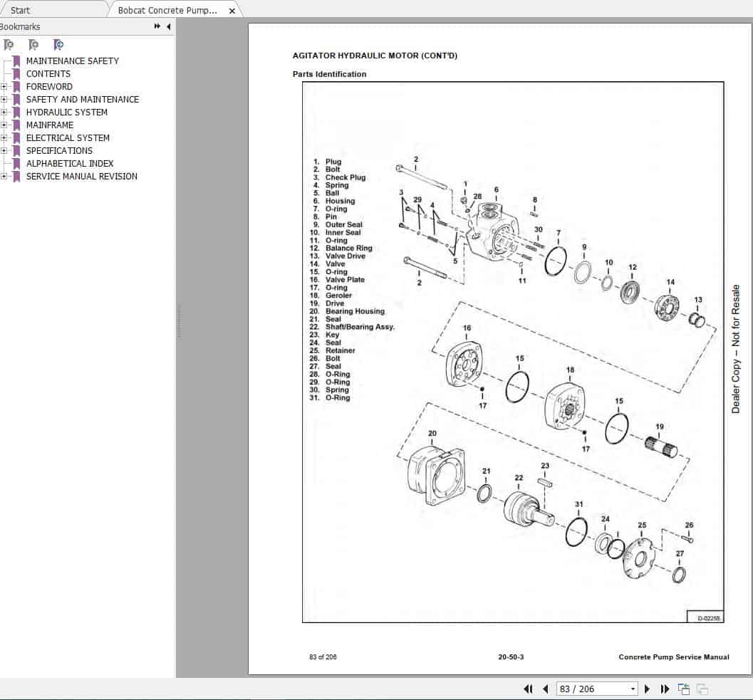This screenshot has height=700, width=753.
Task: Collapse the Bookmarks panel with left-pointing arrow
Action: pyautogui.click(x=167, y=26)
